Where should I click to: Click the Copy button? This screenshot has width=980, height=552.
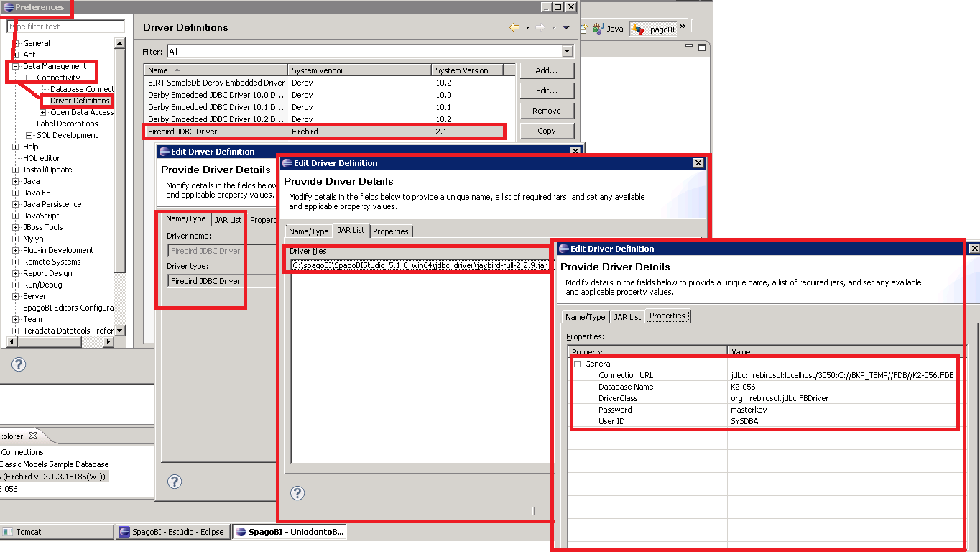[547, 131]
